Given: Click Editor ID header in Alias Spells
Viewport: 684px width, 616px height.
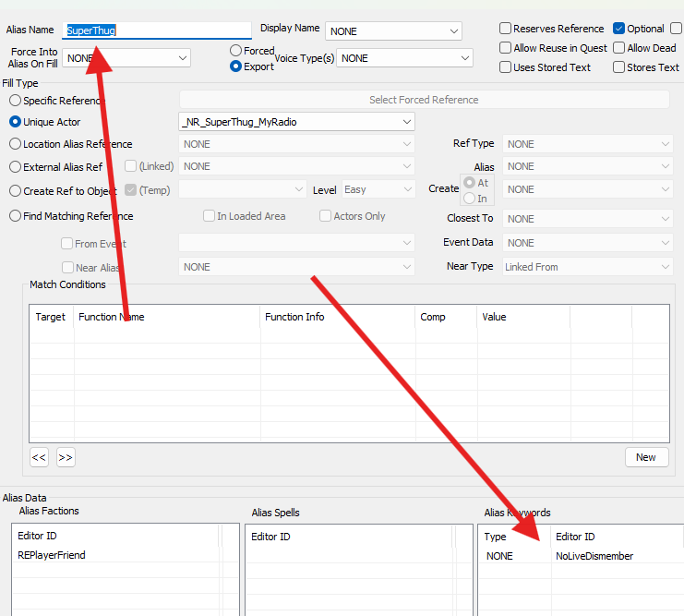Looking at the screenshot, I should [351, 537].
